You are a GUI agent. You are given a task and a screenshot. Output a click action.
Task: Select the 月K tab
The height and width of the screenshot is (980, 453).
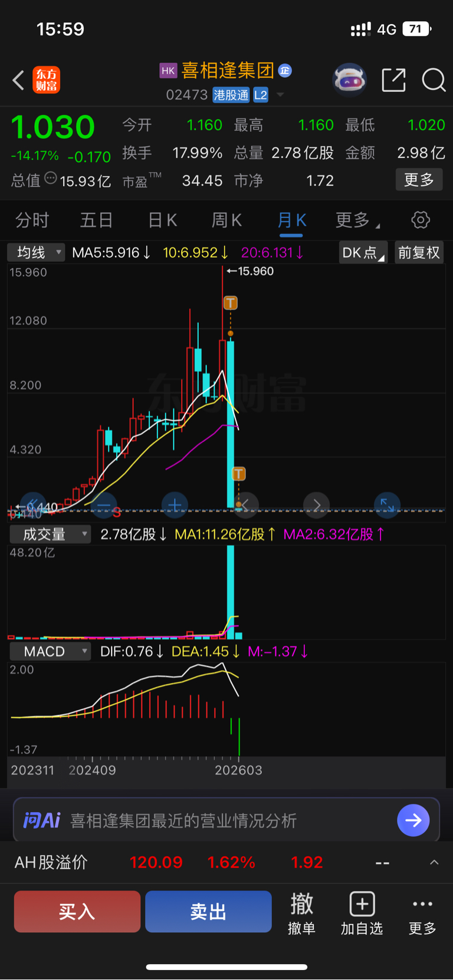coord(291,220)
